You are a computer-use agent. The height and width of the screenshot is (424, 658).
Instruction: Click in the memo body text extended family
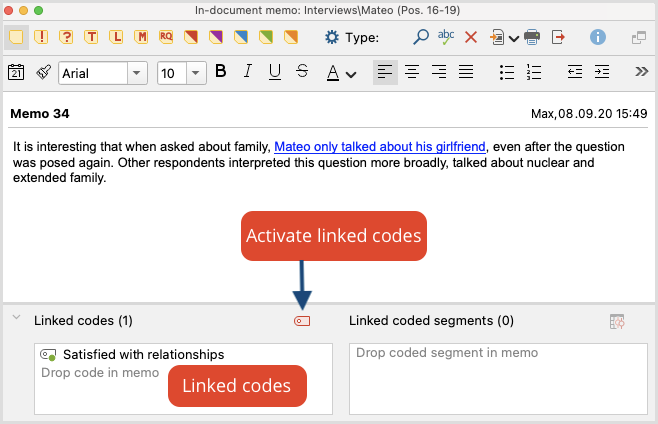click(x=60, y=178)
